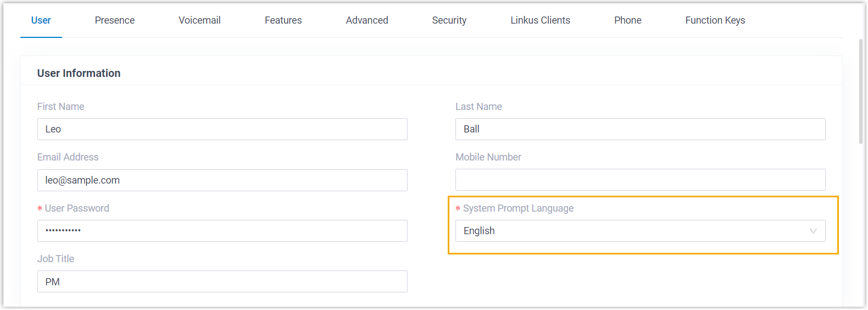This screenshot has width=868, height=310.
Task: Focus the User Password field
Action: (x=222, y=231)
